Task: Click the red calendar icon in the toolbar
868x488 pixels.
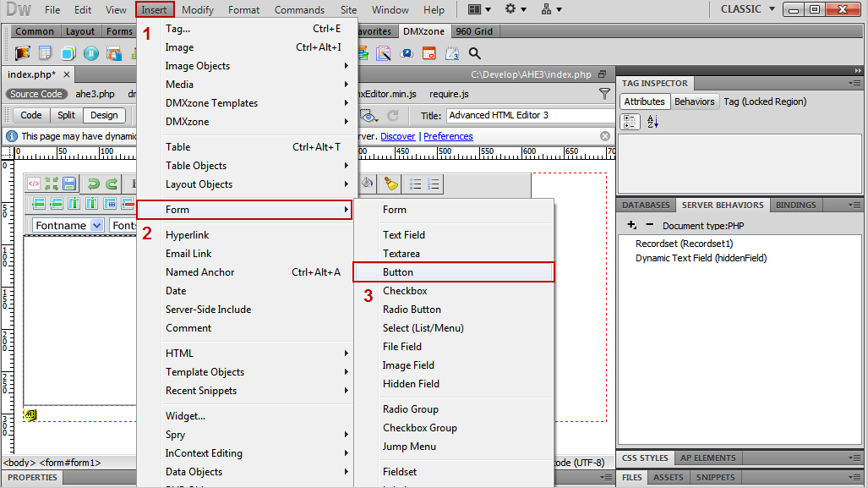Action: [429, 53]
